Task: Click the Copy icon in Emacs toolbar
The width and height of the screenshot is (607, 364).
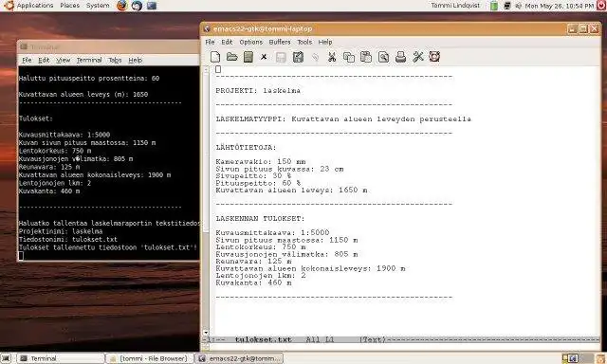Action: (349, 57)
